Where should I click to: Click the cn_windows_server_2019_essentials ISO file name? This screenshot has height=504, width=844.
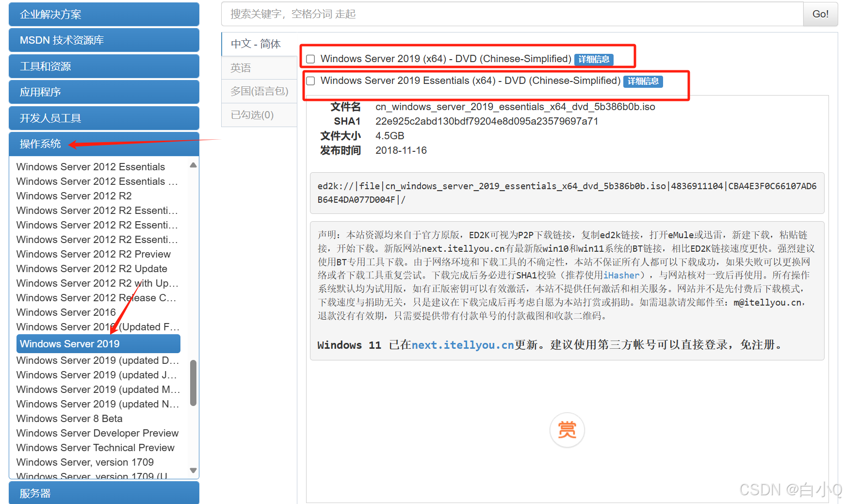(x=515, y=107)
